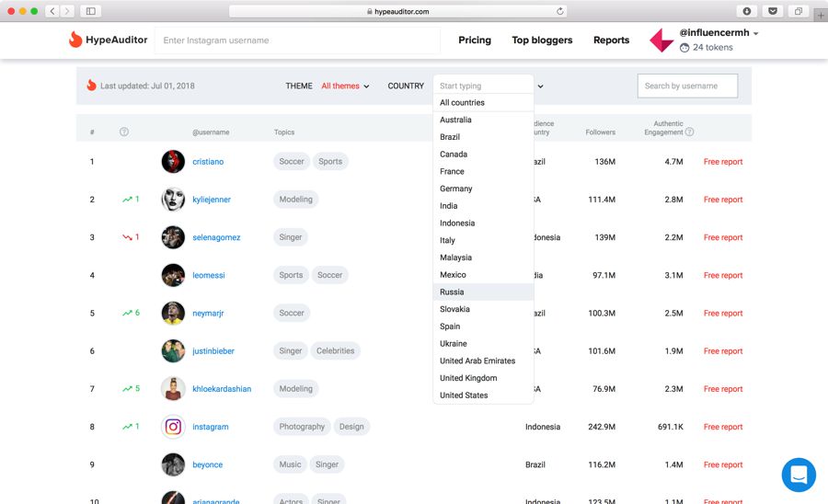This screenshot has width=828, height=504.
Task: Click the Music tag in beyonce's row
Action: click(290, 464)
